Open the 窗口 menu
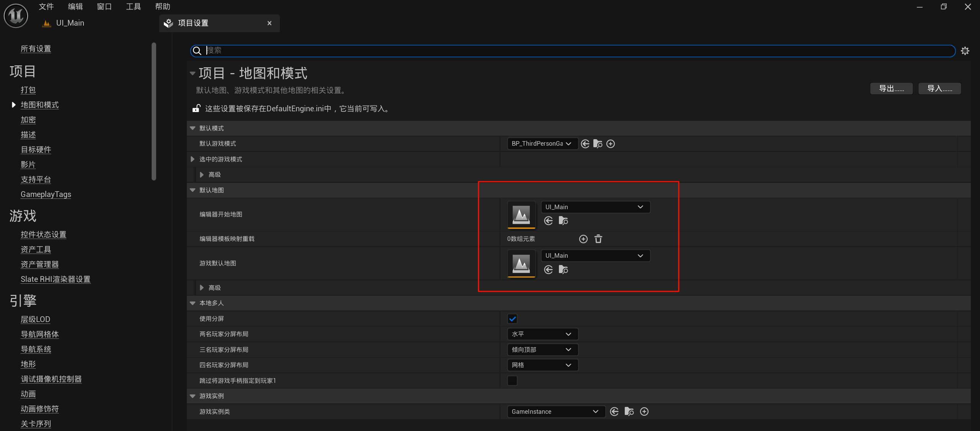Viewport: 980px width, 431px height. coord(104,7)
